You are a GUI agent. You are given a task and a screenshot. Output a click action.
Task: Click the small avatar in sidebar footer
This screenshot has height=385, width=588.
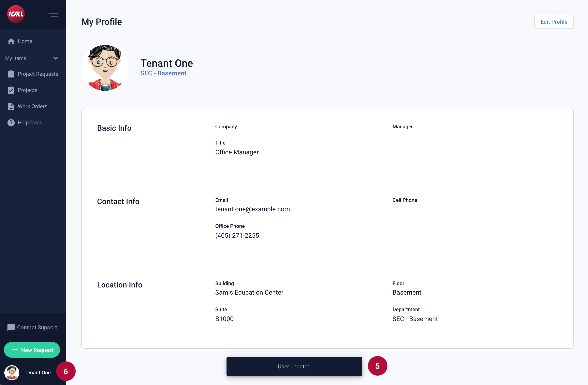point(12,372)
